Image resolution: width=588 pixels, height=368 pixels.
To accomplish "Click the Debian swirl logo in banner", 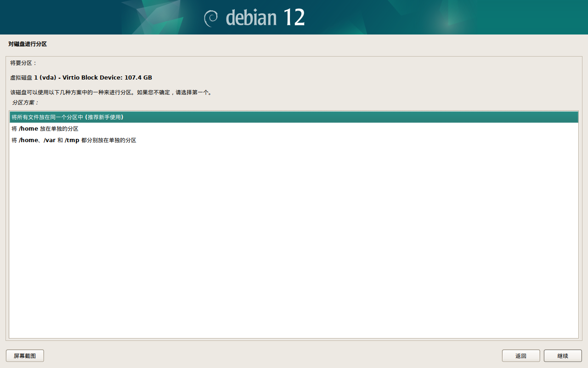I will (x=211, y=18).
